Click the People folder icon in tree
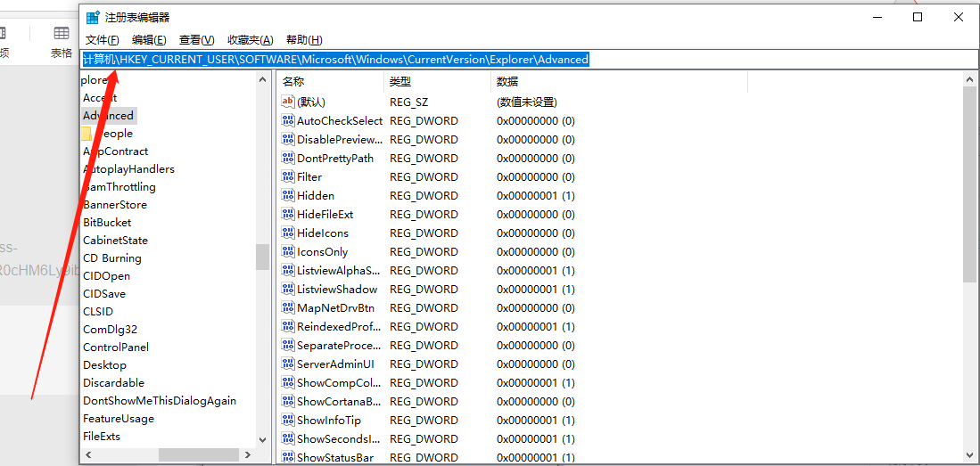This screenshot has width=980, height=466. pos(86,133)
